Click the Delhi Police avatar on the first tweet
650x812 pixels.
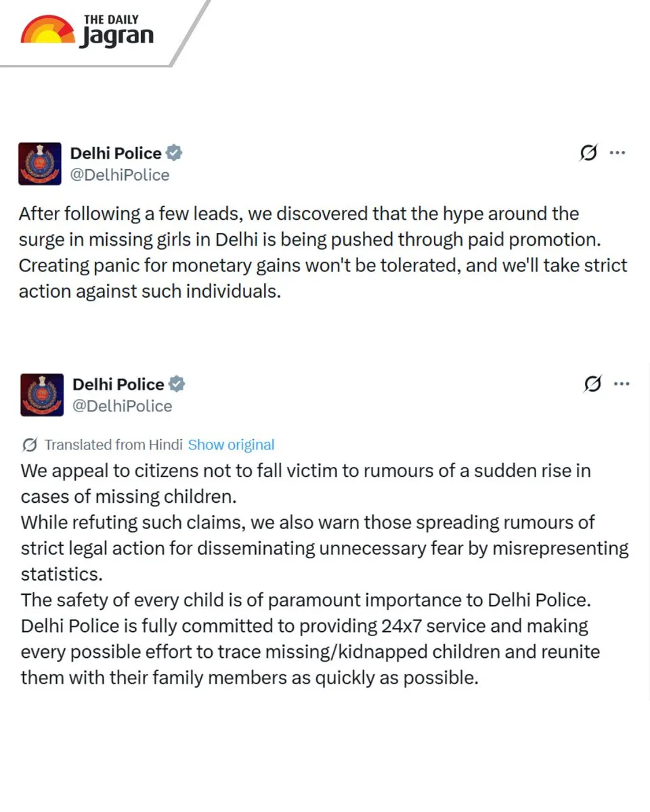[39, 163]
